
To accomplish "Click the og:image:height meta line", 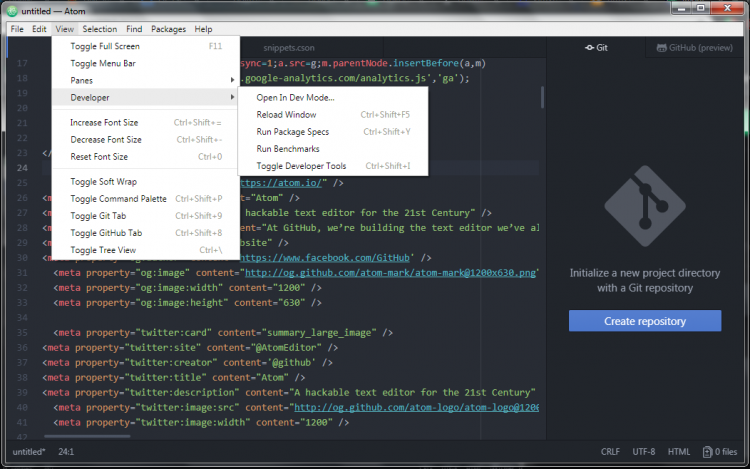I will click(x=188, y=303).
